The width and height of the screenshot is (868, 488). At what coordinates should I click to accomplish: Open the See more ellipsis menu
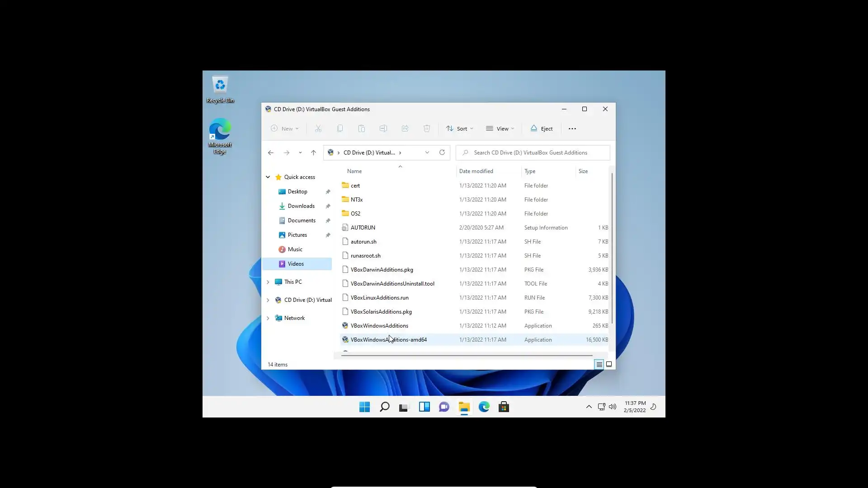click(x=572, y=129)
